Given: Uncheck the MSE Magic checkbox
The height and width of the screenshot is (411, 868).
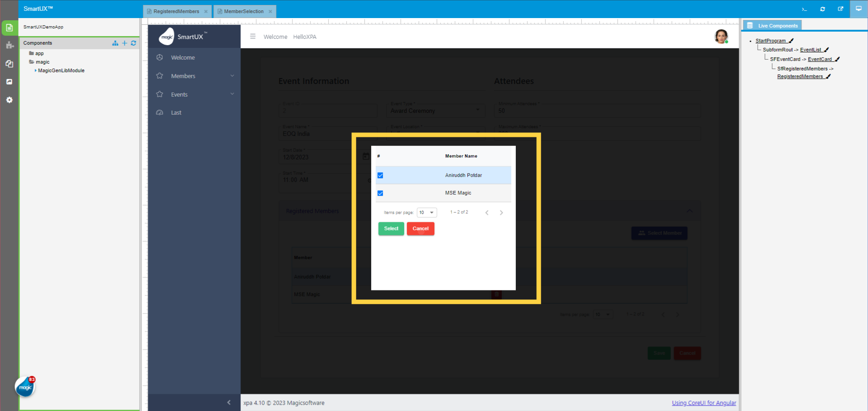Looking at the screenshot, I should (x=380, y=193).
